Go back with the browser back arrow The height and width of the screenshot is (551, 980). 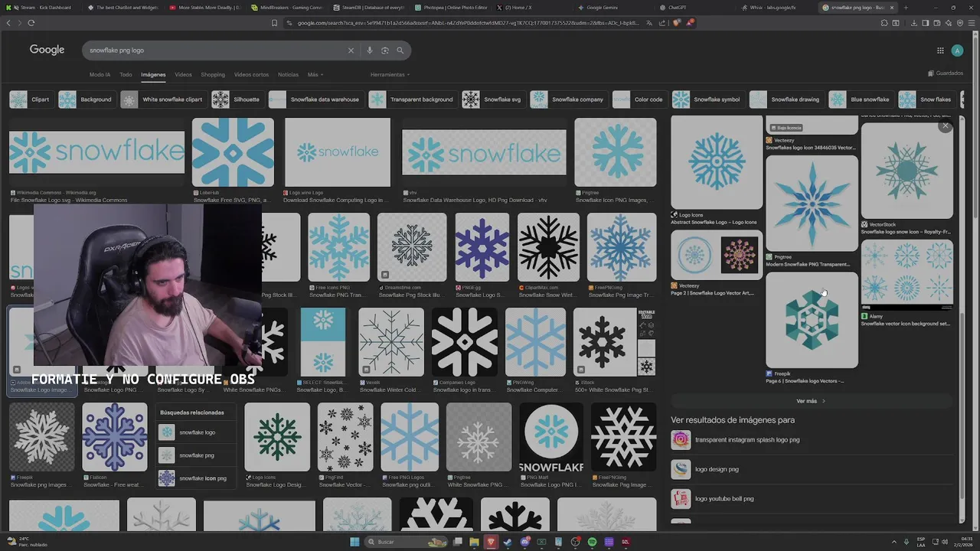(x=8, y=23)
